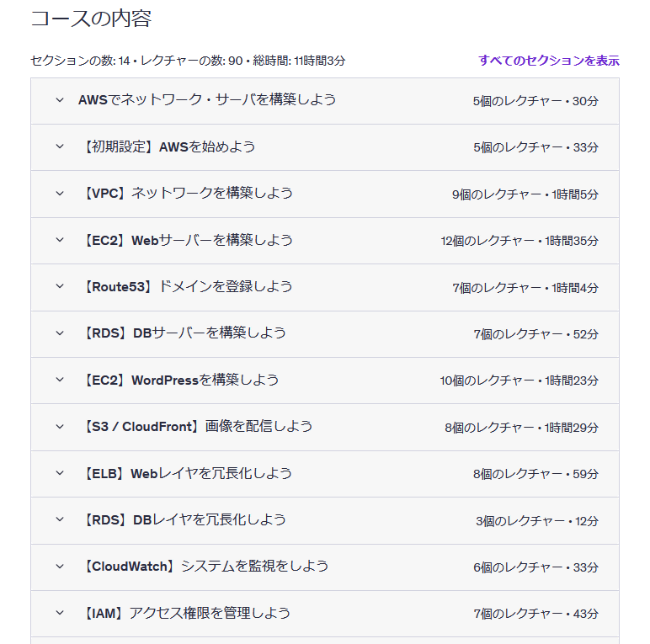Open chevron icon for 【RDS】DBサーバーを構築しよう
The width and height of the screenshot is (650, 644).
pyautogui.click(x=60, y=333)
